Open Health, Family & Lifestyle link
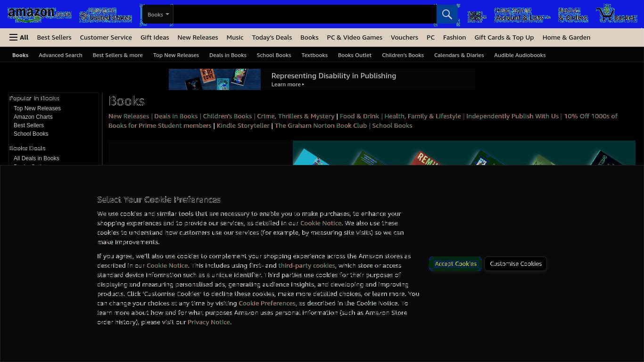 pos(422,116)
